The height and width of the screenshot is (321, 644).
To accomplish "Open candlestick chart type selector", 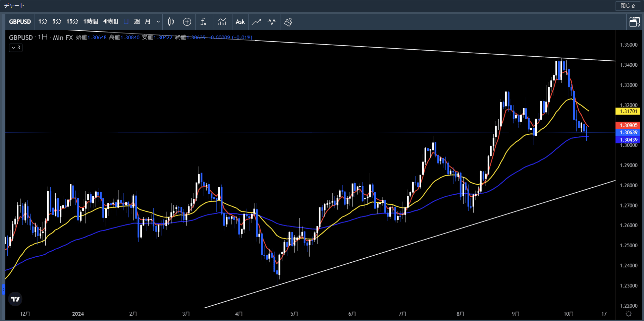I will click(171, 22).
